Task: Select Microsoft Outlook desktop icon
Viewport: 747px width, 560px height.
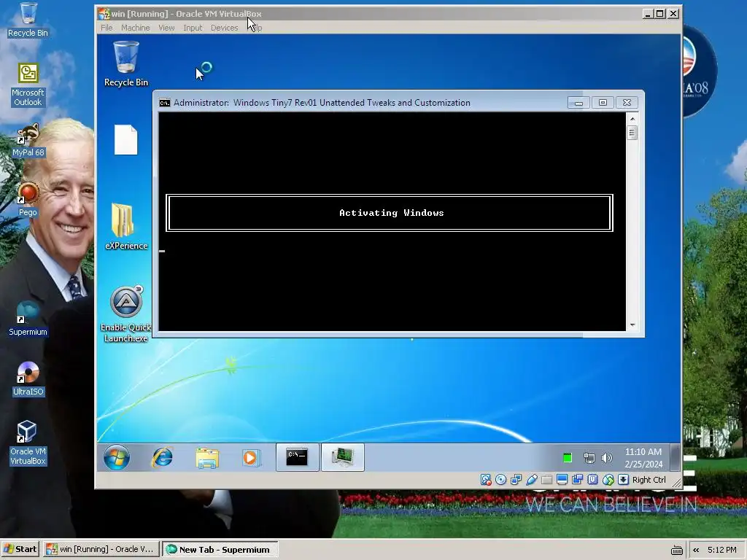Action: tap(28, 85)
